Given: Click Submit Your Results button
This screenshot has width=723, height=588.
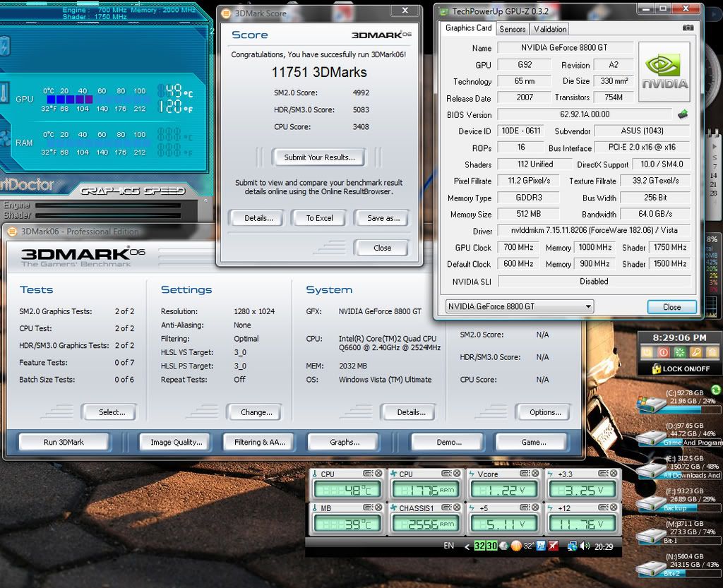Looking at the screenshot, I should click(x=319, y=157).
